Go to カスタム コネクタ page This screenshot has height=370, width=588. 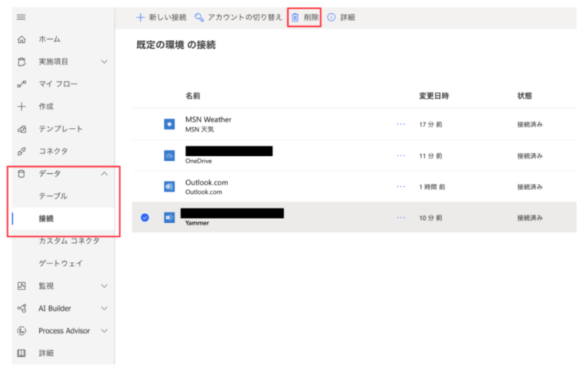pos(69,241)
